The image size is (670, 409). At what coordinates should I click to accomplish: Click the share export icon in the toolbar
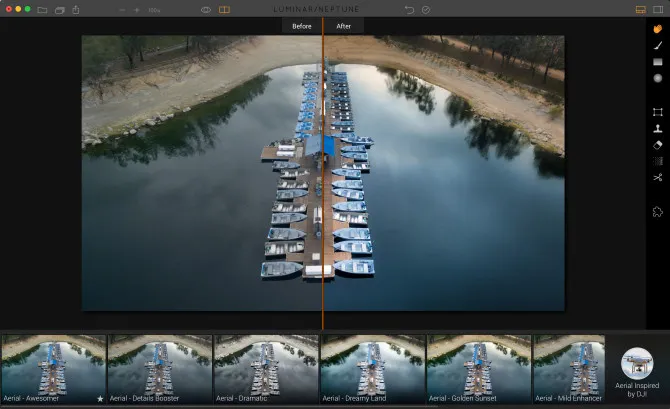pos(76,9)
